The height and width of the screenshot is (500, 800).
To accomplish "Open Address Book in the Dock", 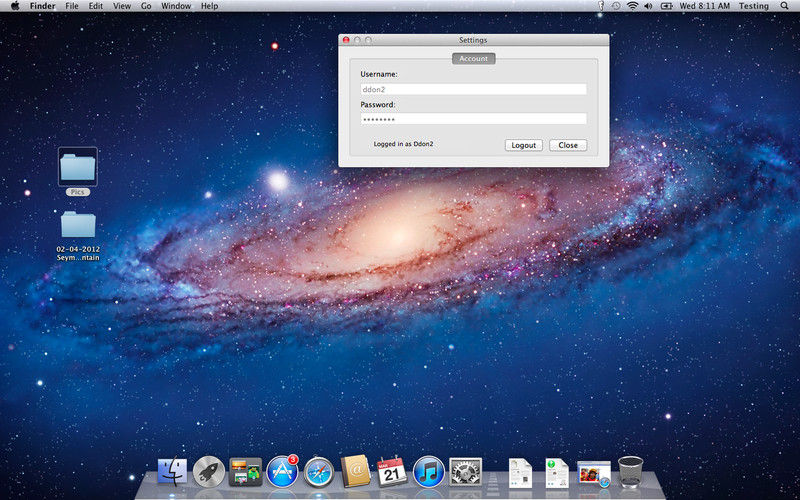I will [356, 470].
